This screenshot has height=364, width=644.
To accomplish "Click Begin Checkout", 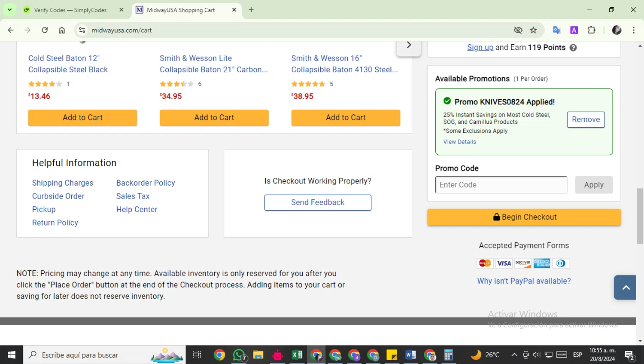I will (524, 217).
